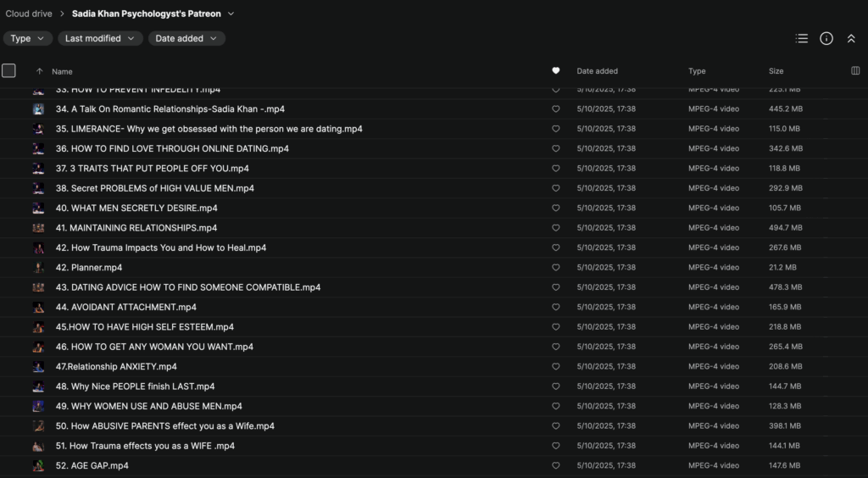Heart the 44. AVOIDANT ATTACHMENT.mp4 video

coord(556,307)
